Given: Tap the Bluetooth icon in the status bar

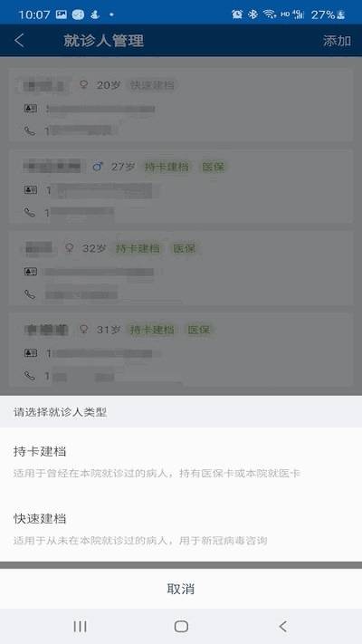Looking at the screenshot, I should tap(252, 14).
